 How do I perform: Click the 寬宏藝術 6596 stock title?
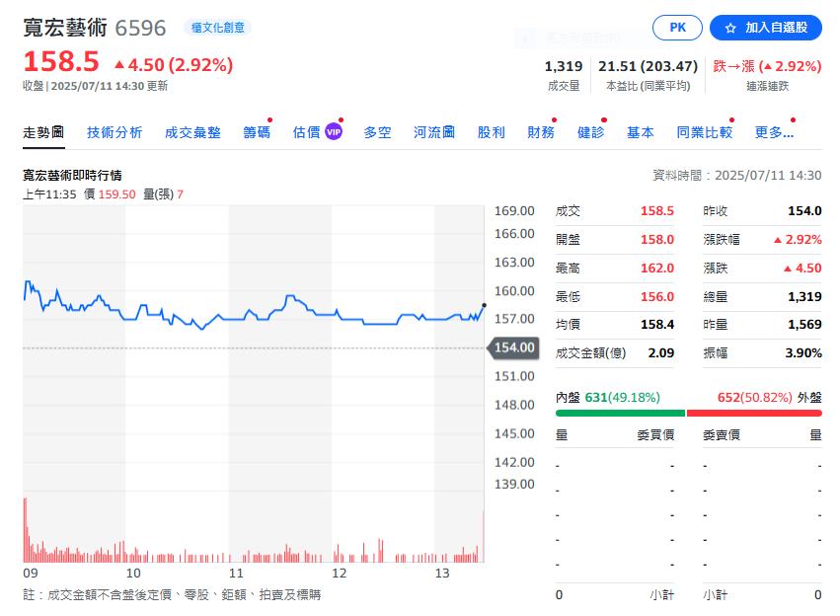95,28
